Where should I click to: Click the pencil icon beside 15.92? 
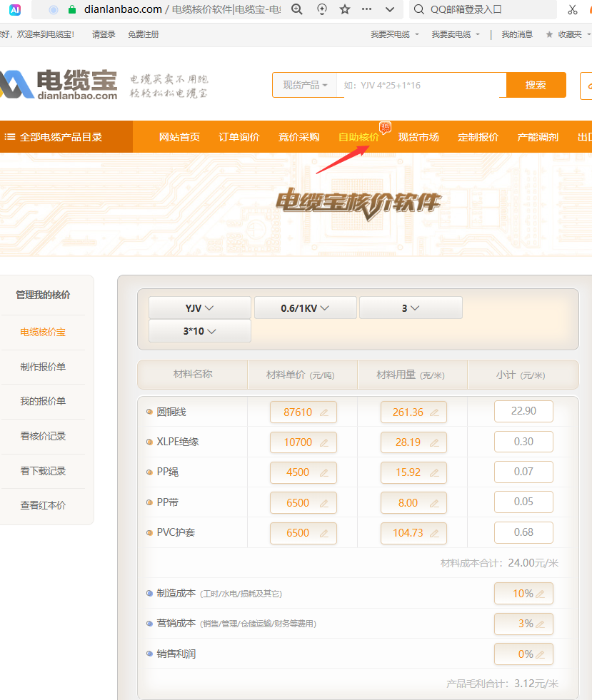coord(434,472)
